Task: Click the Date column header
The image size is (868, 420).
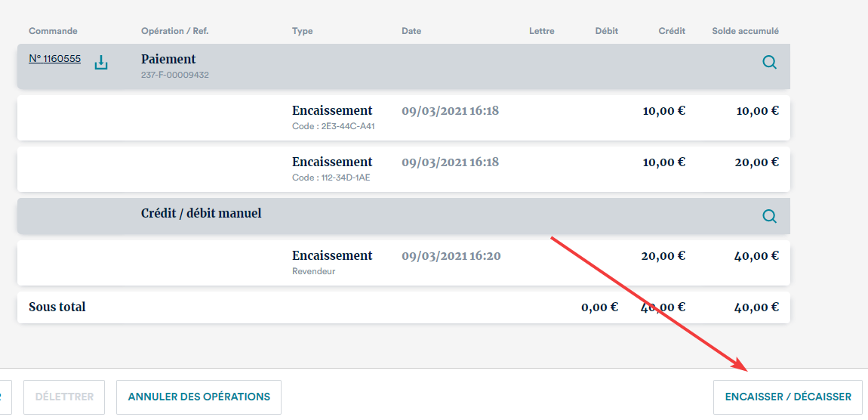Action: tap(411, 31)
